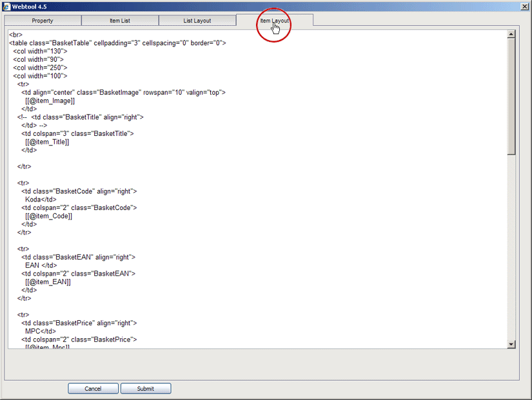
Task: Click the [[@item_EAN]] placeholder text
Action: point(48,281)
